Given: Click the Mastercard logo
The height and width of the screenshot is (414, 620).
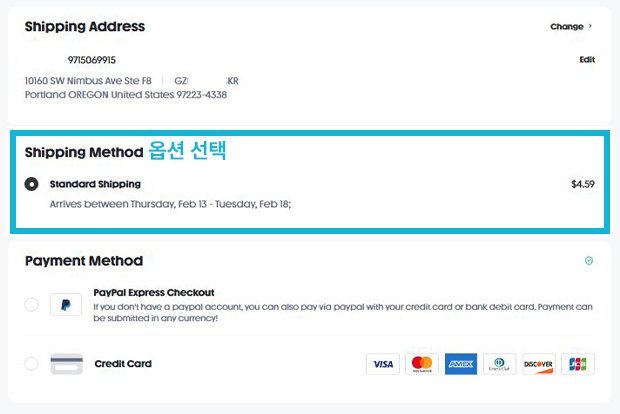Looking at the screenshot, I should pyautogui.click(x=422, y=364).
